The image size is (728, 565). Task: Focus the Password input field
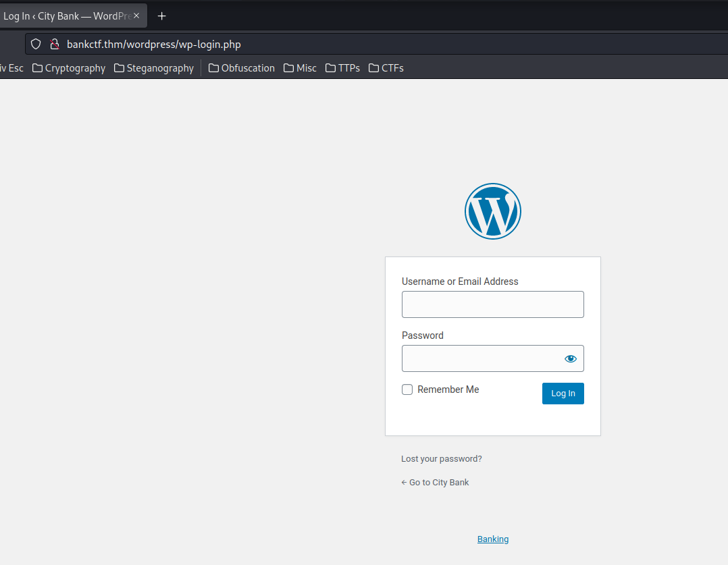click(492, 358)
